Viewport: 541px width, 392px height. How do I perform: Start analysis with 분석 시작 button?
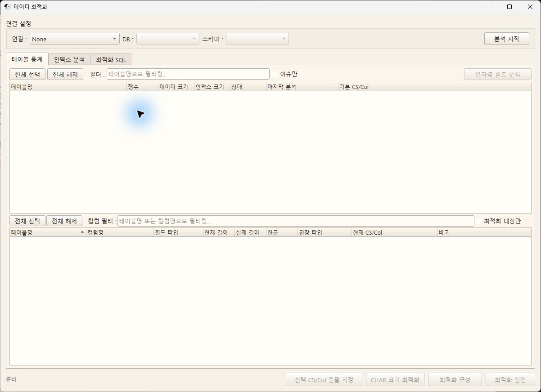[507, 39]
